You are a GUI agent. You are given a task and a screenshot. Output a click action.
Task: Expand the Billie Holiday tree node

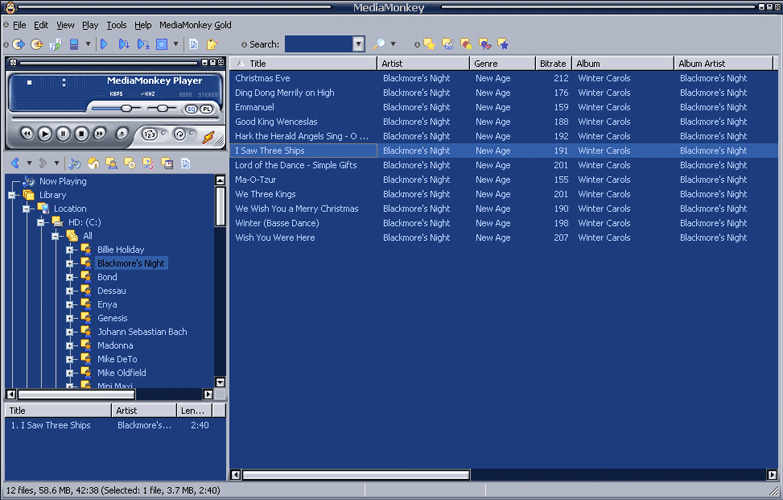point(69,250)
